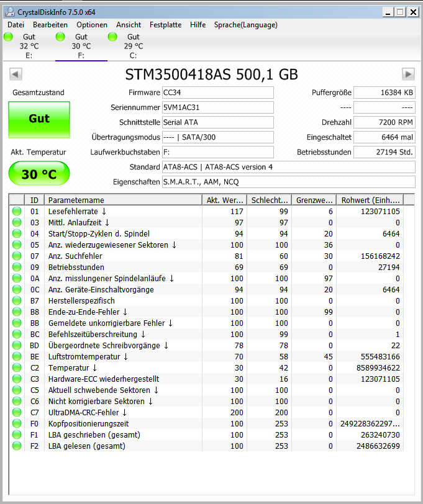Click status icon for row 09 Betriebsstunden
The width and height of the screenshot is (423, 504).
[x=17, y=267]
